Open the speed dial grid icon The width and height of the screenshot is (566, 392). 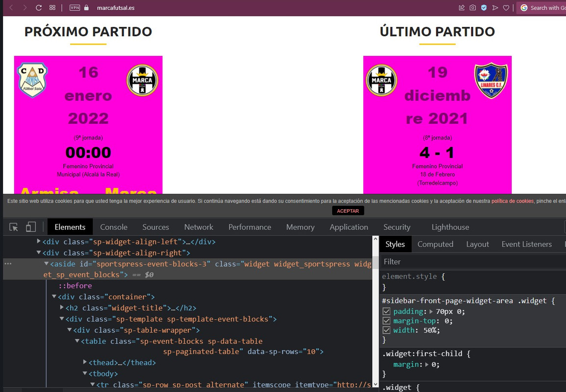(52, 7)
